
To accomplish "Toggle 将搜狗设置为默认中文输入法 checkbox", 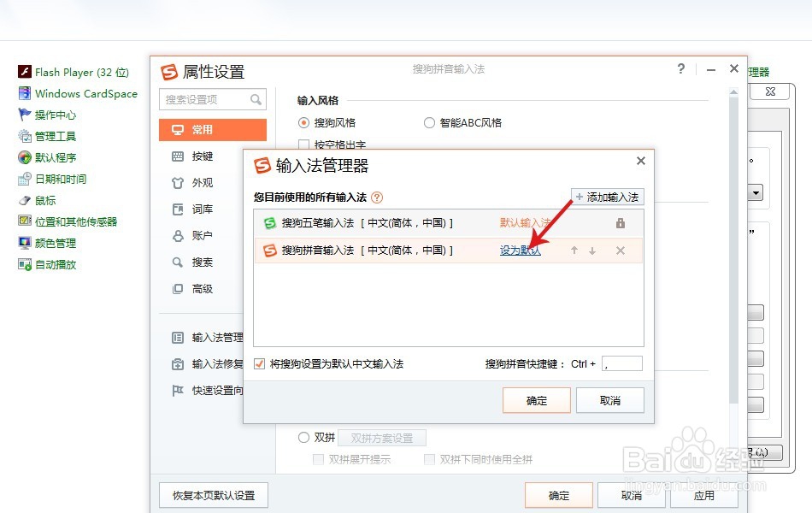I will (x=260, y=363).
